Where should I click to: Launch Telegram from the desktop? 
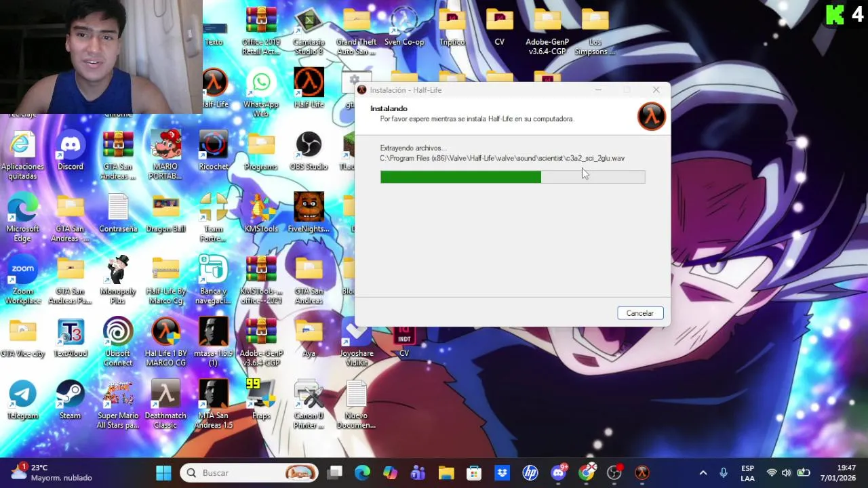pos(22,401)
